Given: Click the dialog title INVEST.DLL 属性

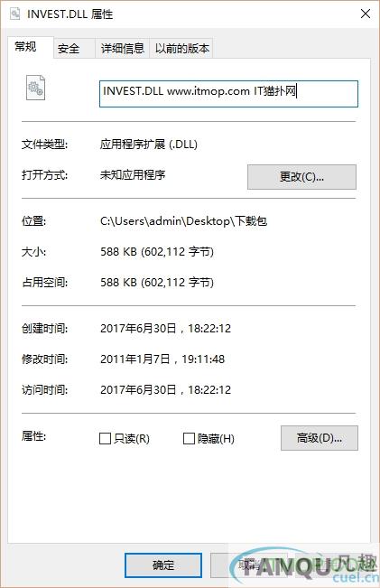Looking at the screenshot, I should pos(70,14).
